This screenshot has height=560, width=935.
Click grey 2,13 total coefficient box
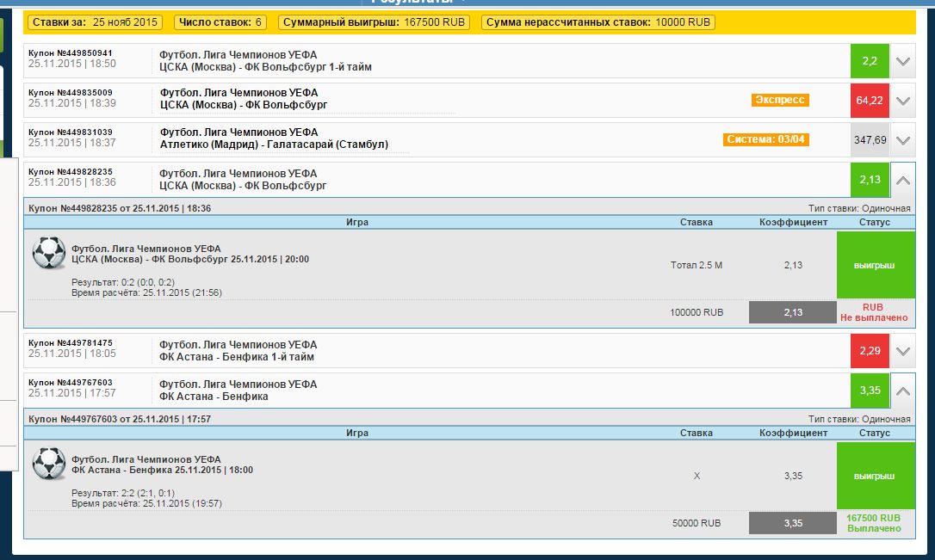[792, 312]
